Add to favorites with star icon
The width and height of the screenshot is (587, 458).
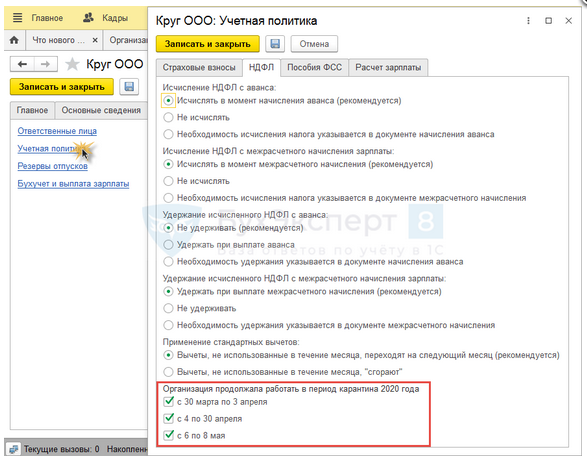pyautogui.click(x=72, y=64)
